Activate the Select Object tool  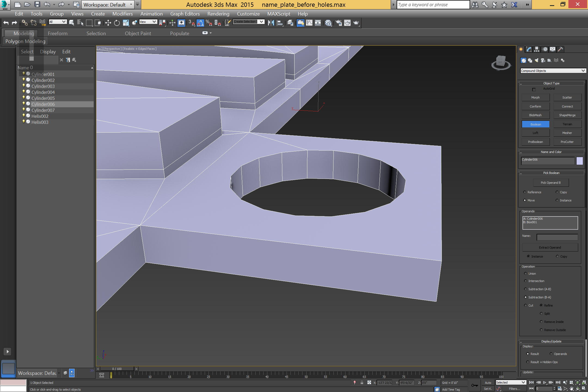pyautogui.click(x=72, y=23)
